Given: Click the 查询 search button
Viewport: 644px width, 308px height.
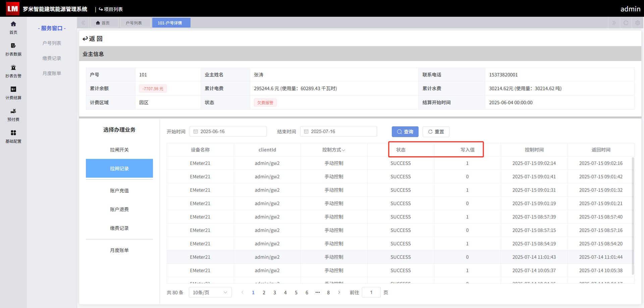Looking at the screenshot, I should tap(405, 132).
